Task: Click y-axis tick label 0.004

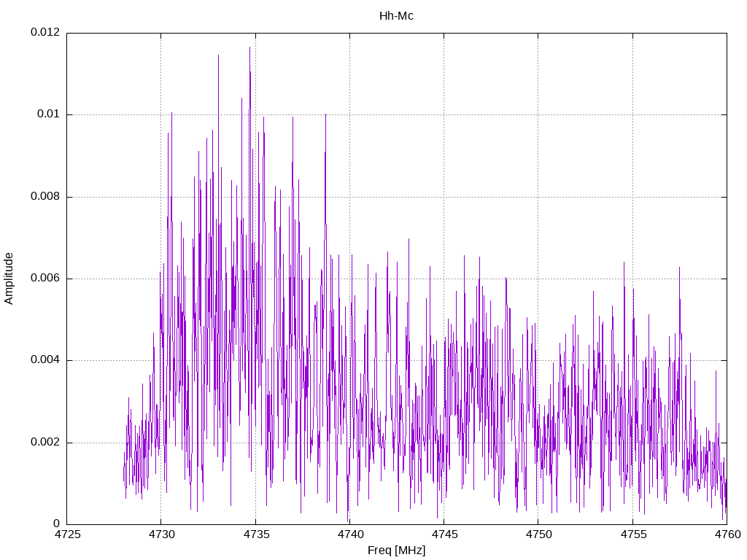Action: 45,360
